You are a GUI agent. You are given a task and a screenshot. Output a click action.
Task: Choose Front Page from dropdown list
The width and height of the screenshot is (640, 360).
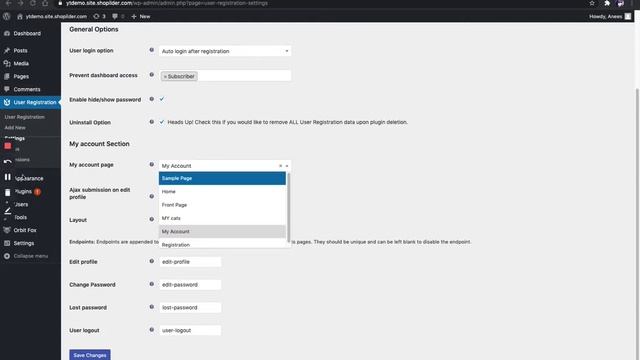click(x=222, y=205)
